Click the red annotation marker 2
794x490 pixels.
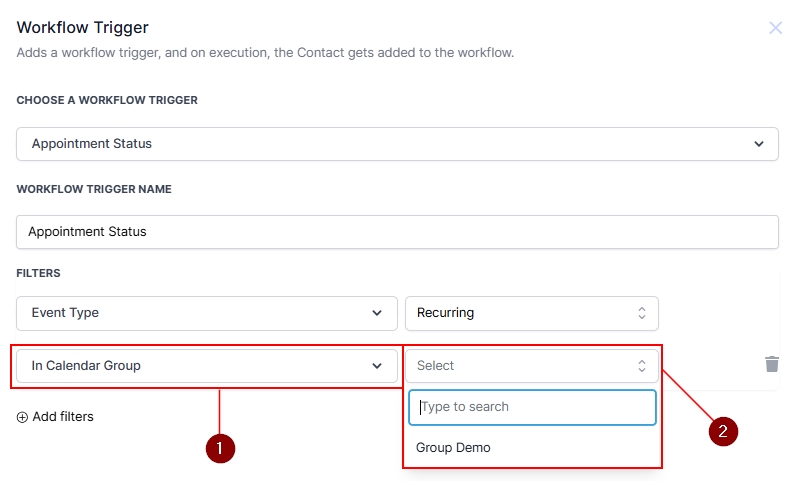tap(723, 430)
